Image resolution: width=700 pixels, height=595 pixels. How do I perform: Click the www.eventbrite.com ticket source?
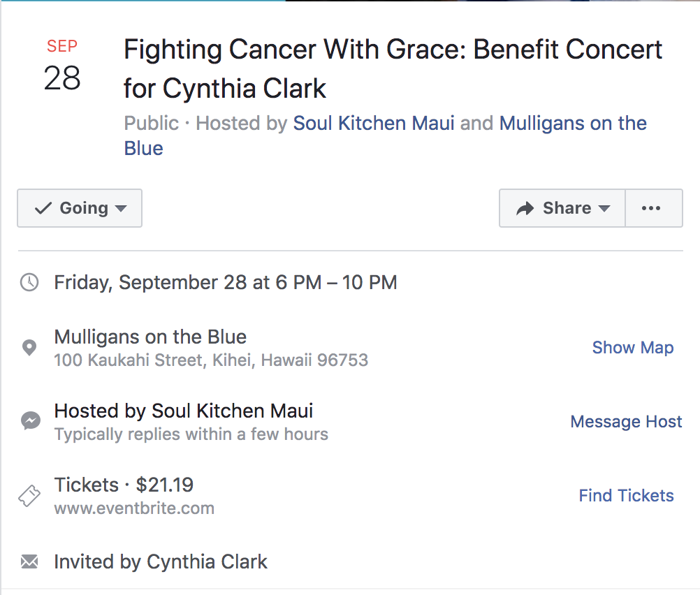134,508
